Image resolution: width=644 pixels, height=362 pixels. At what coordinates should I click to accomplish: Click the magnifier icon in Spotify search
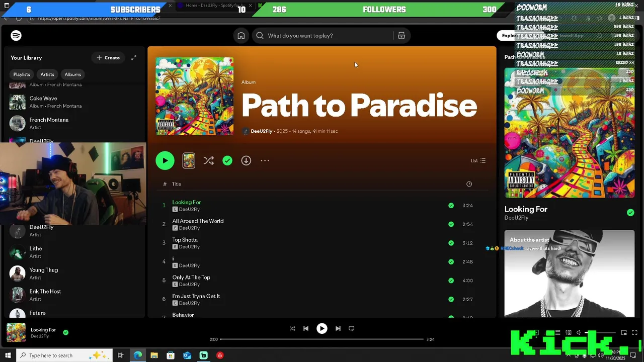pos(260,36)
